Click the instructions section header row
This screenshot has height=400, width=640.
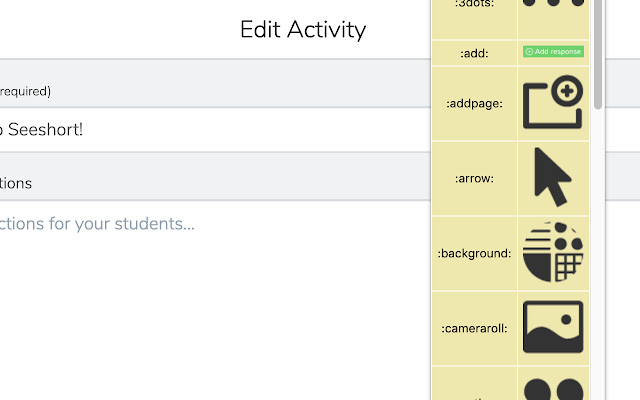pyautogui.click(x=200, y=183)
